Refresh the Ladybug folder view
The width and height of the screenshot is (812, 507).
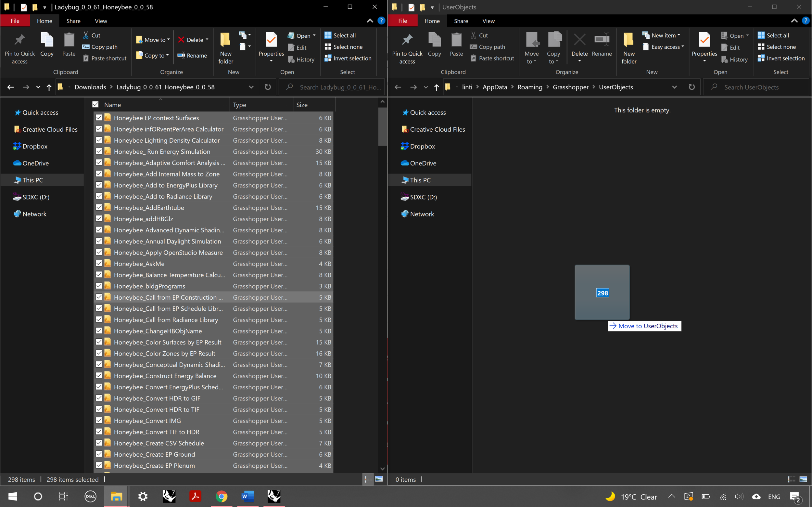point(267,87)
